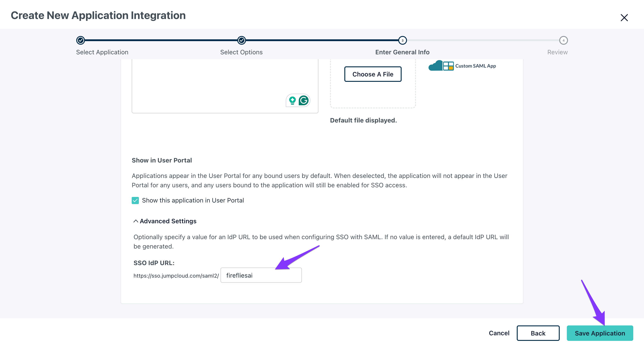Click the green lightbulb suggestion icon

click(292, 100)
